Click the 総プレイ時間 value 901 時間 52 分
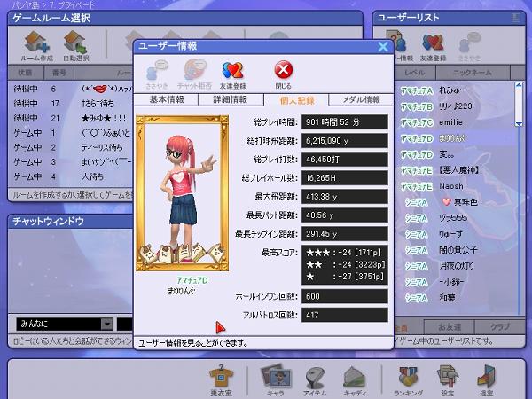 [345, 122]
